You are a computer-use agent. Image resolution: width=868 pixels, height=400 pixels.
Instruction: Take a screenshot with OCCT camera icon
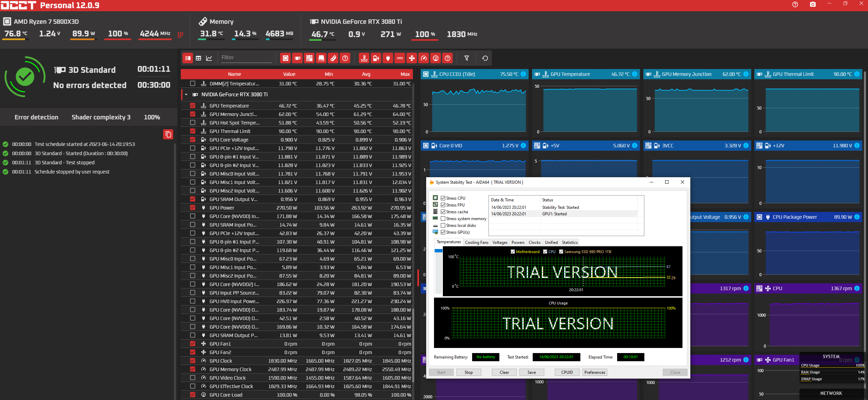813,4
